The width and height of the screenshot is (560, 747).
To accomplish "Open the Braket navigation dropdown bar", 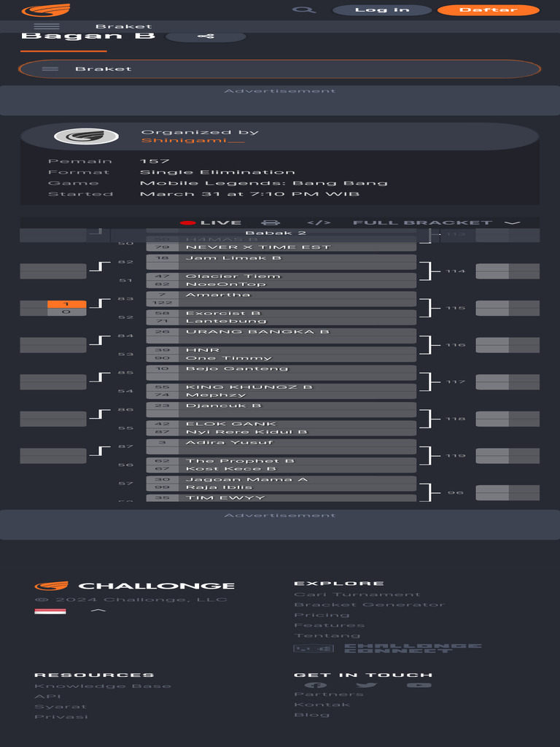I will pos(280,69).
